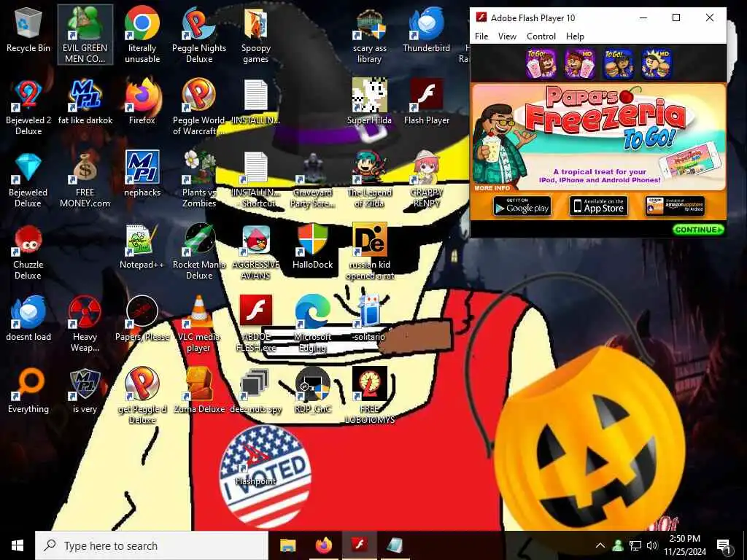Open the RDP_CnC shortcut
This screenshot has width=747, height=560.
pyautogui.click(x=313, y=392)
